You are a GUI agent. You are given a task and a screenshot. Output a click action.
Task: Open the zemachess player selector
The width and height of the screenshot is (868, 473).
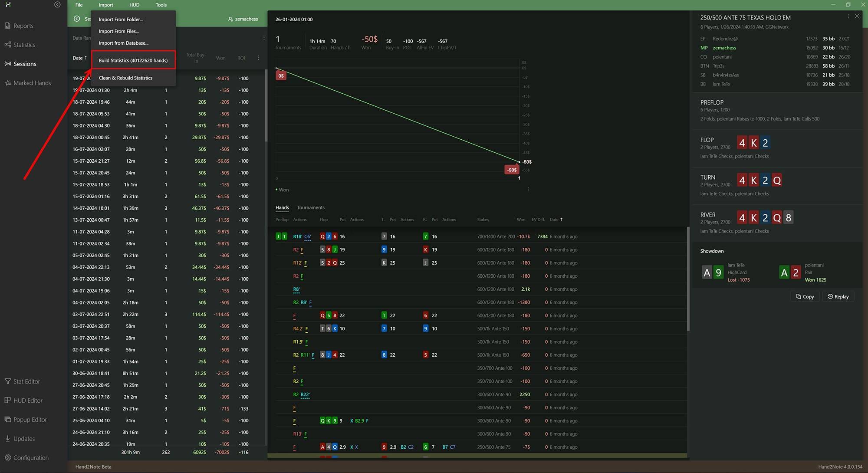[x=243, y=19]
